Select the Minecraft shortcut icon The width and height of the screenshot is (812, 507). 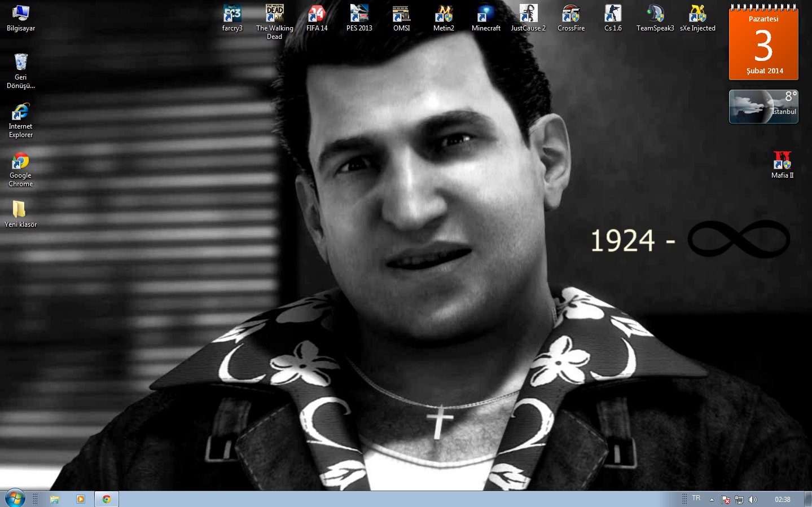pyautogui.click(x=486, y=18)
